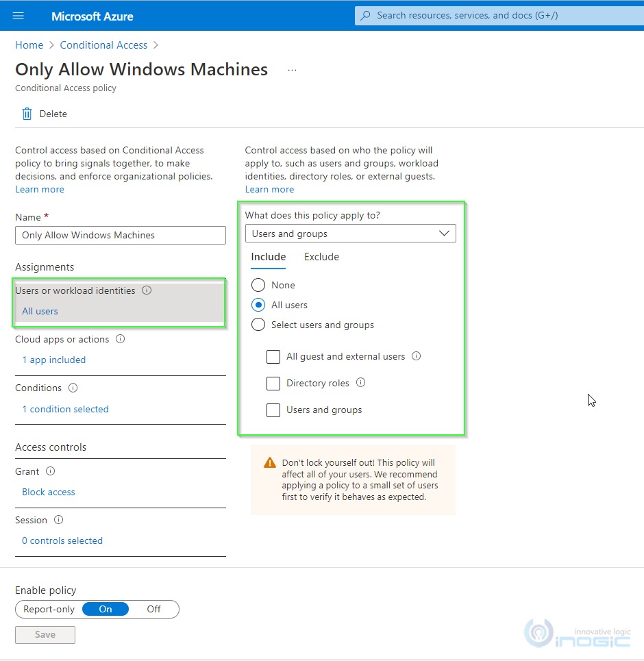Set Enable policy to Off
The image size is (644, 661).
[153, 609]
